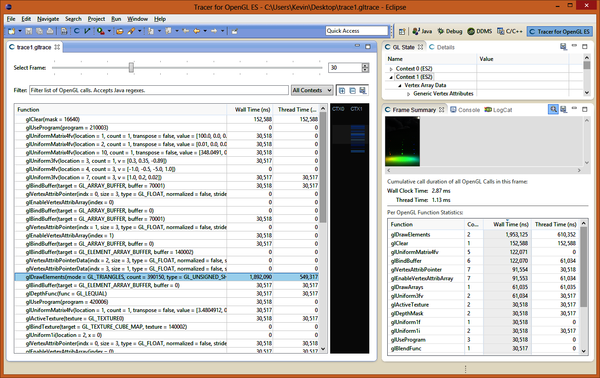Click the save icon in GL State panel
The height and width of the screenshot is (378, 600).
click(x=563, y=47)
